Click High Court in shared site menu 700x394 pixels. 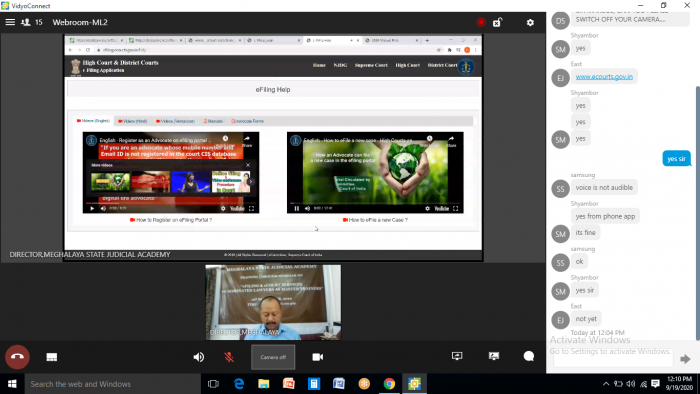click(408, 65)
